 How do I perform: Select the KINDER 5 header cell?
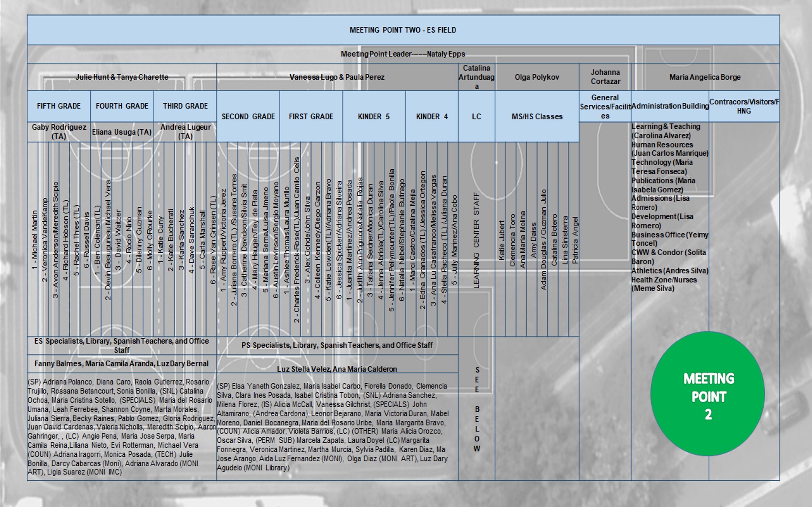374,116
